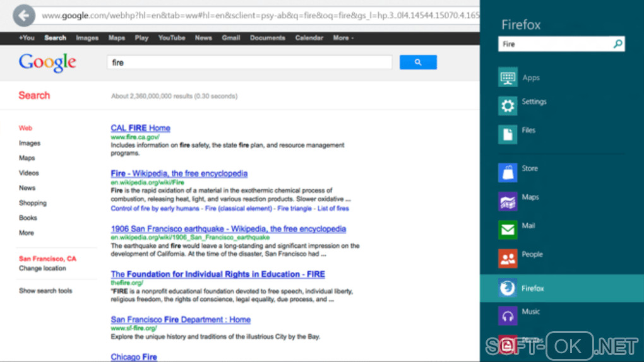
Task: Open the Settings gear icon
Action: click(x=508, y=106)
